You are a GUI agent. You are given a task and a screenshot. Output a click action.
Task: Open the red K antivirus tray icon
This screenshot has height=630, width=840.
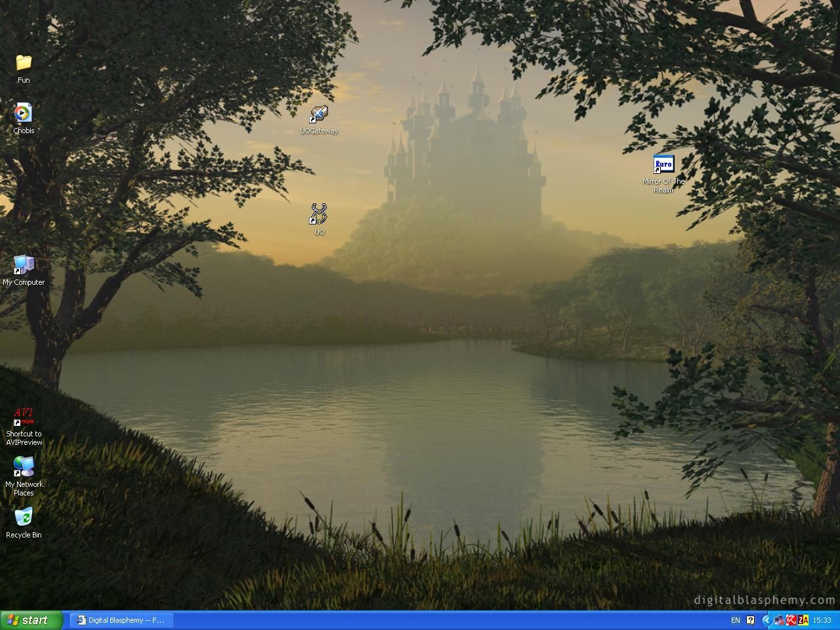tap(791, 620)
